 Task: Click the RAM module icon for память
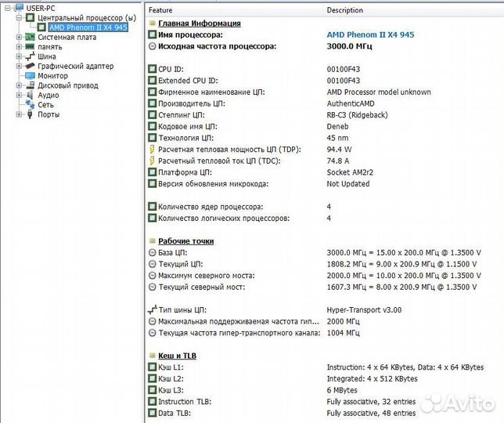pyautogui.click(x=30, y=47)
